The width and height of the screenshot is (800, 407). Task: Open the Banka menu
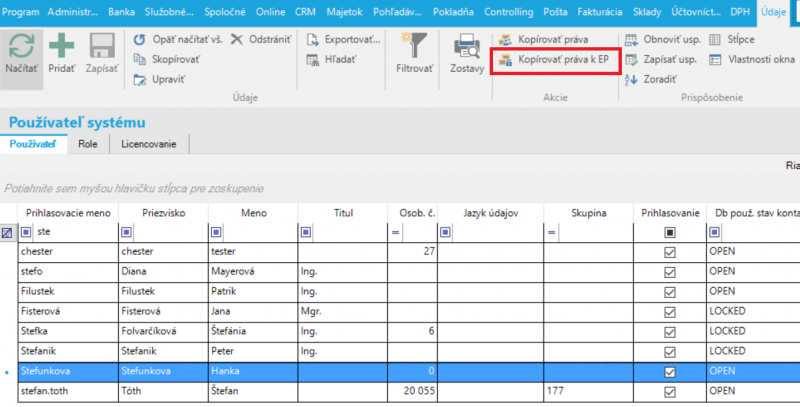tap(121, 12)
